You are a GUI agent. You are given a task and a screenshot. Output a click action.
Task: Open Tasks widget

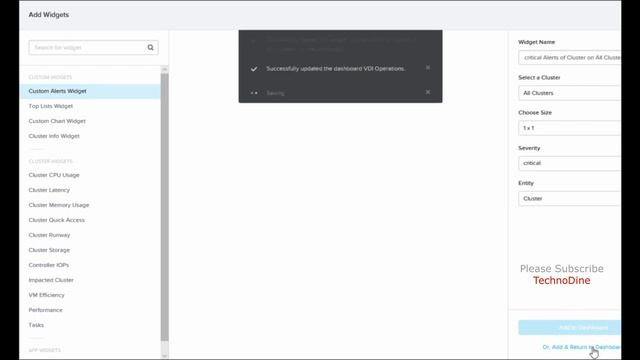pos(36,325)
